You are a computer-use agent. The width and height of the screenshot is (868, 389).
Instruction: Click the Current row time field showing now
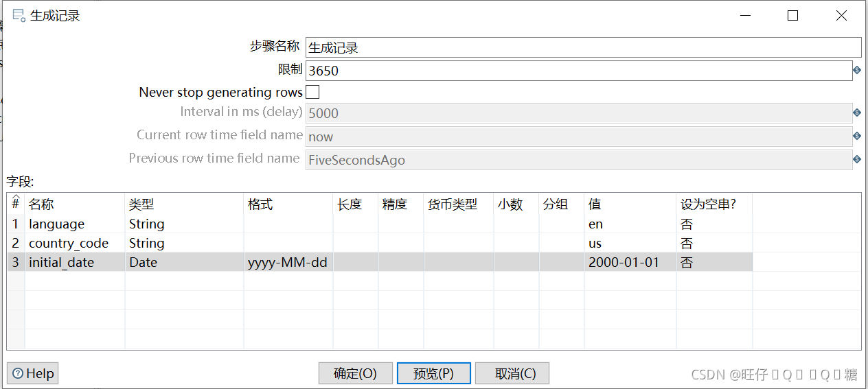(579, 137)
